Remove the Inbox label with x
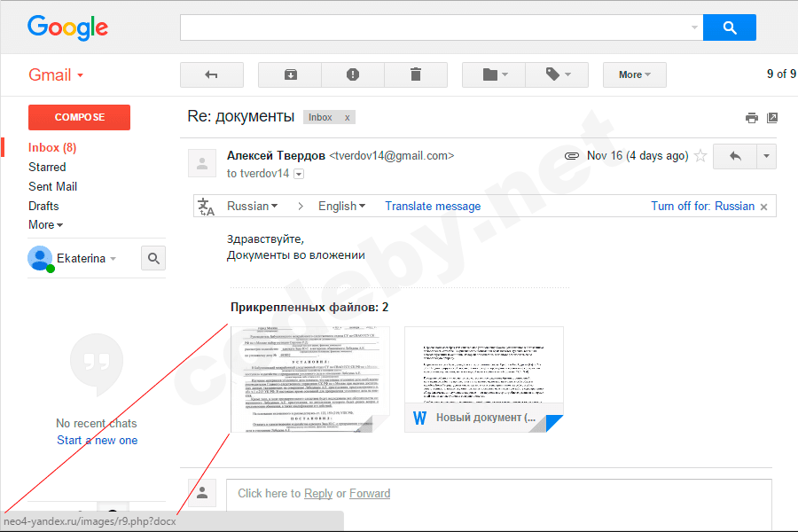The height and width of the screenshot is (532, 798). 347,118
